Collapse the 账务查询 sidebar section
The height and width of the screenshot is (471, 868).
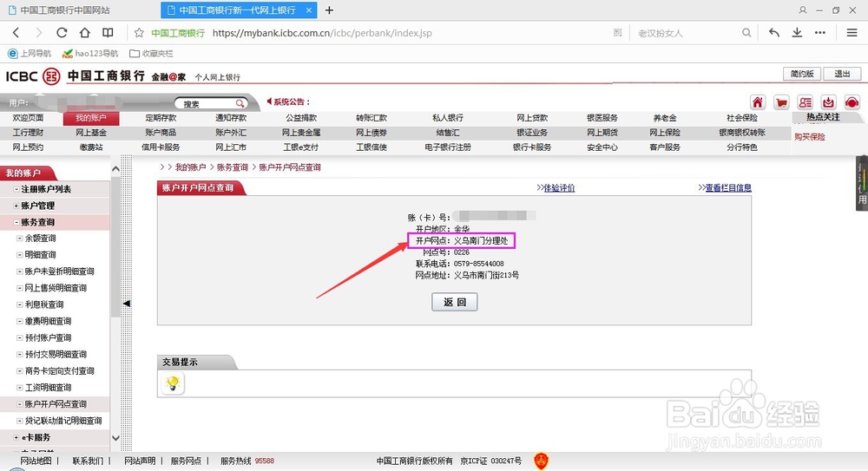coord(16,223)
